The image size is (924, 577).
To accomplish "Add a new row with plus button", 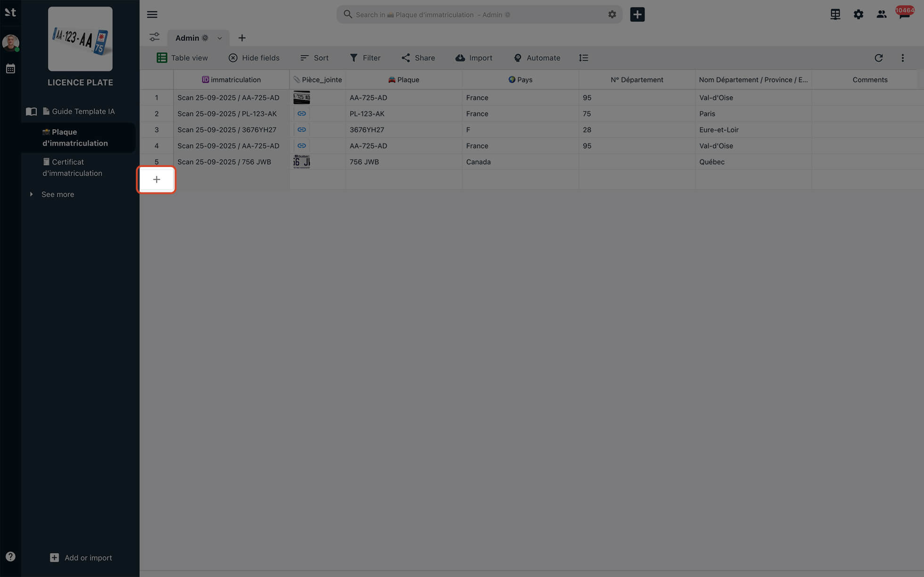I will (x=157, y=179).
